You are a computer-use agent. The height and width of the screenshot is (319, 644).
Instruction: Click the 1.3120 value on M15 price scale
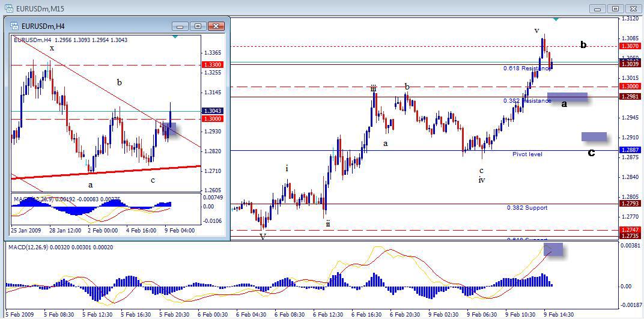pos(630,19)
